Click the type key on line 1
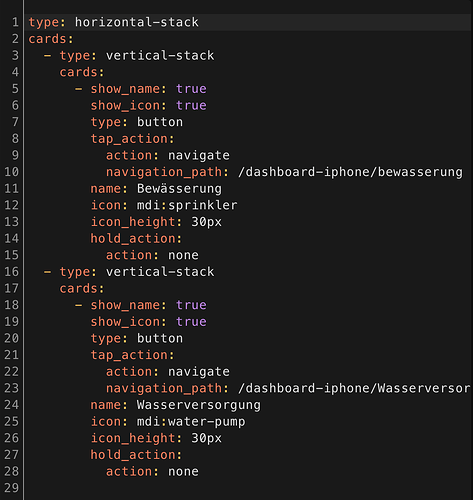The height and width of the screenshot is (500, 473). (x=43, y=22)
